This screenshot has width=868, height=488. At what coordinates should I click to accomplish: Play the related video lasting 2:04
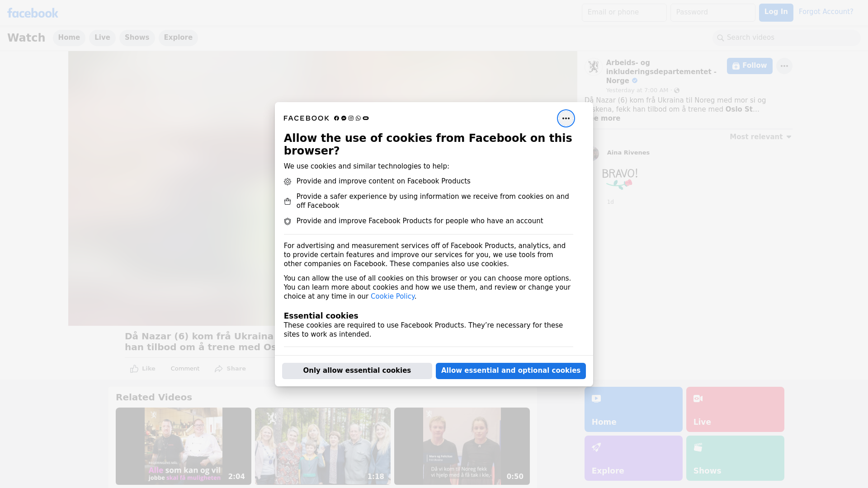coord(184,446)
